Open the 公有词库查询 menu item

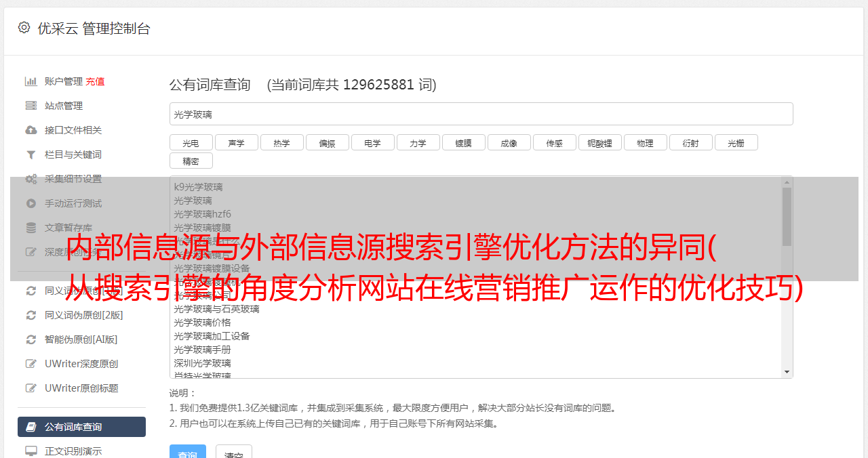pos(81,427)
